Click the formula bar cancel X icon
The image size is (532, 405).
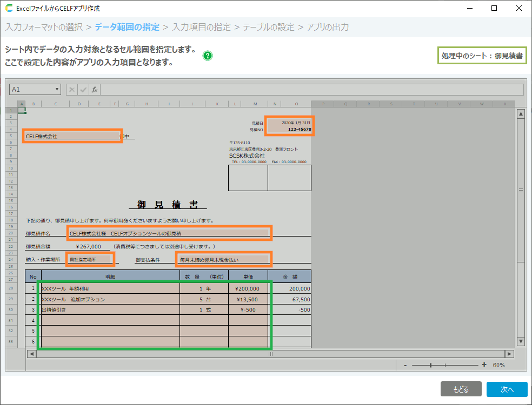pyautogui.click(x=72, y=90)
